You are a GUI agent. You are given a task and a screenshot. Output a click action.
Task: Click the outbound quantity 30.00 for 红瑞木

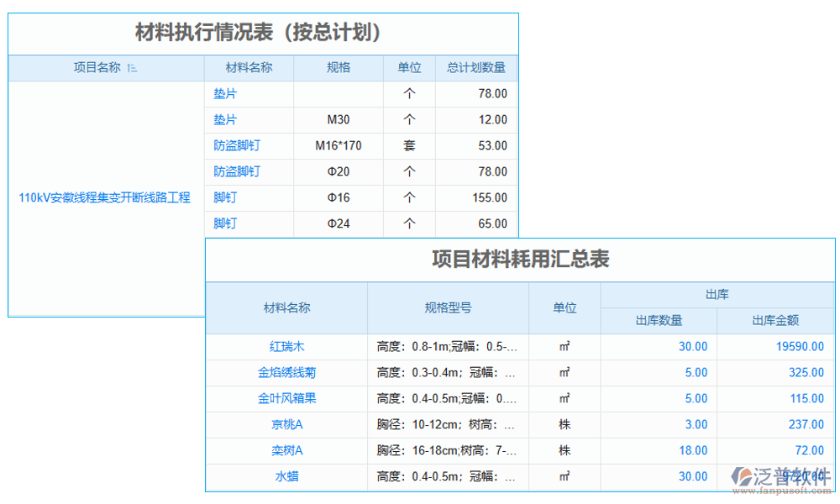696,346
